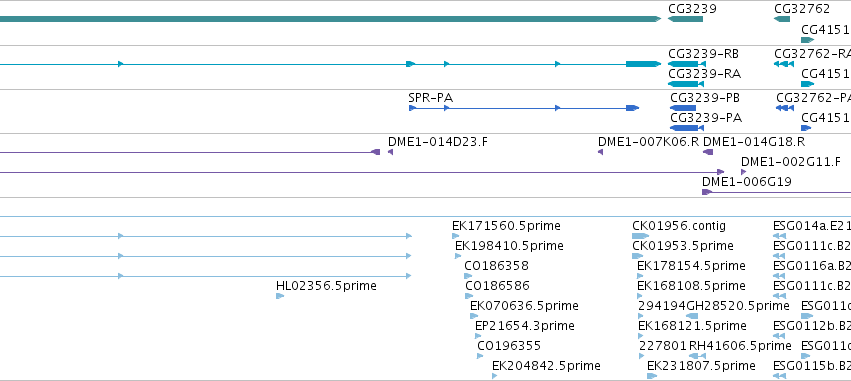Select the CG3239-PA protein bar
Screen dimensions: 851x381
pyautogui.click(x=687, y=128)
